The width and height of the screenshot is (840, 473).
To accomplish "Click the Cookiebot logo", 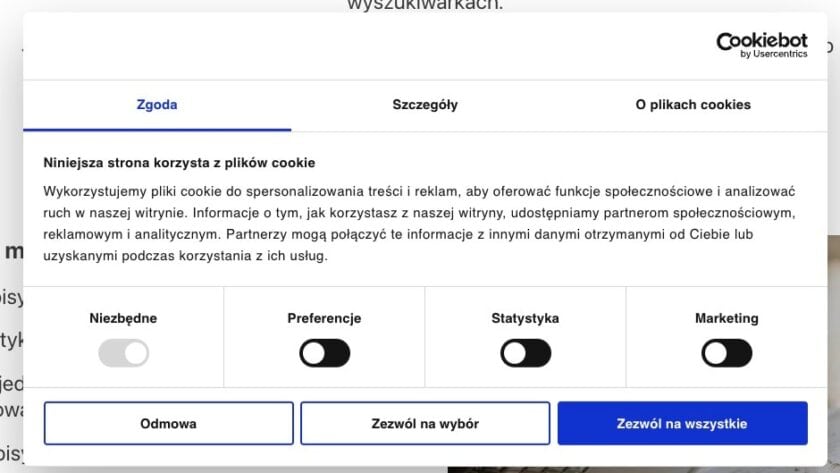I will click(761, 41).
